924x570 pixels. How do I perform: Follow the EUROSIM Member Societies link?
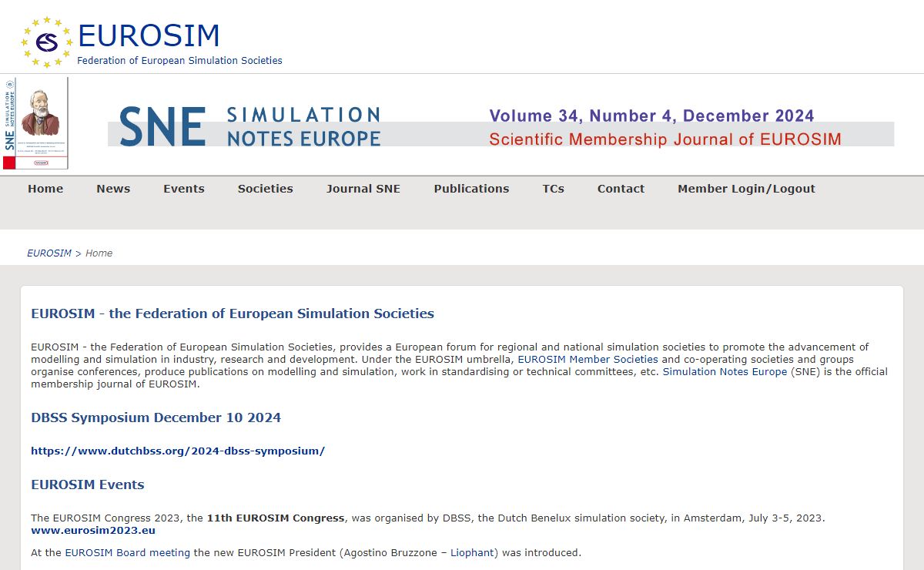tap(588, 359)
